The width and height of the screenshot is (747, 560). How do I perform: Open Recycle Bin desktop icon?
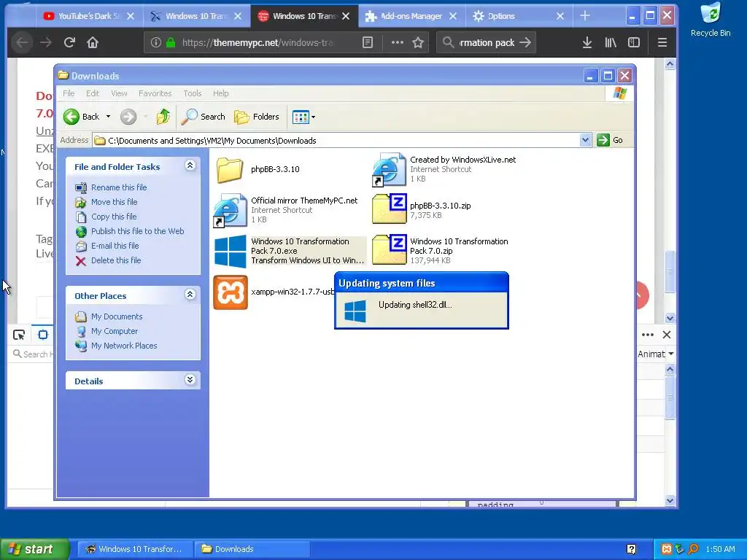click(x=711, y=20)
